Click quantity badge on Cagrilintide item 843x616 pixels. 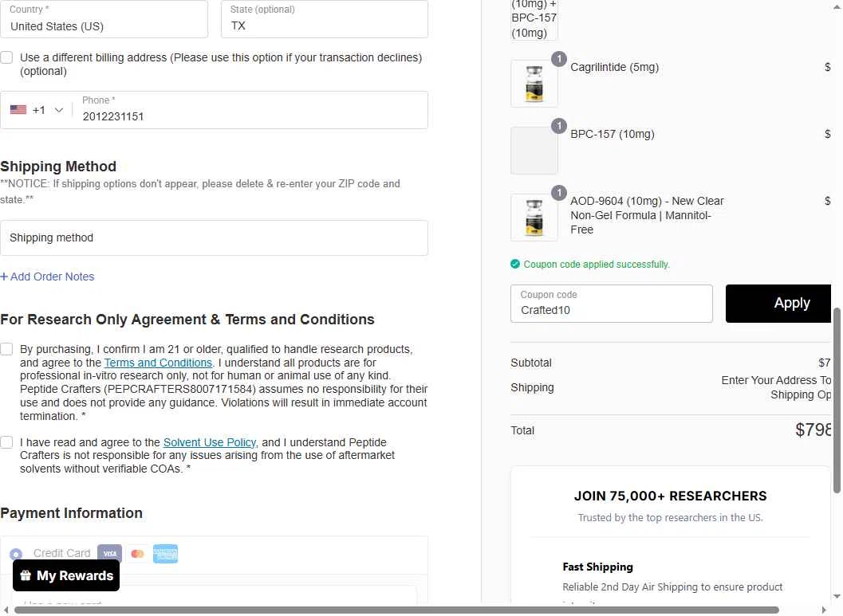[559, 59]
